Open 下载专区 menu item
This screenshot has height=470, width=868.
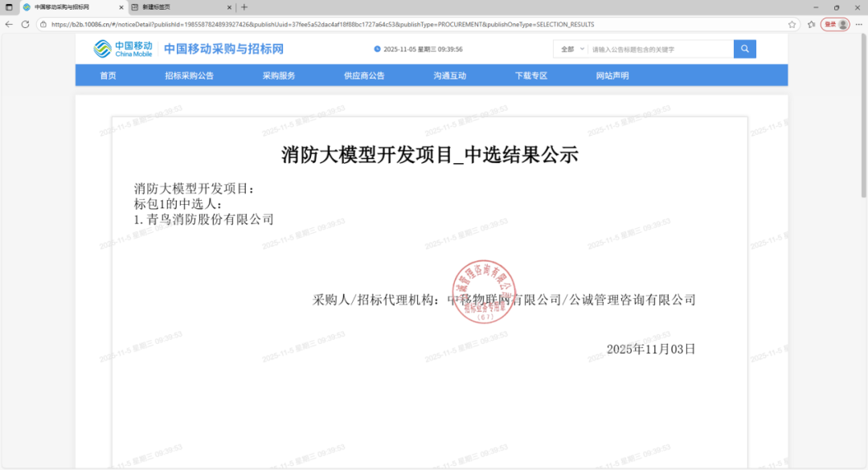click(531, 76)
